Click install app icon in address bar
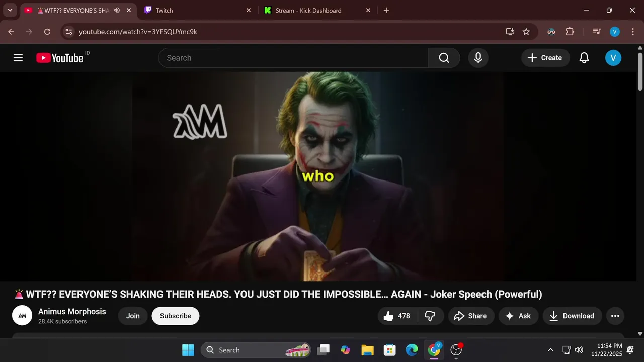Viewport: 644px width, 362px height. coord(510,32)
